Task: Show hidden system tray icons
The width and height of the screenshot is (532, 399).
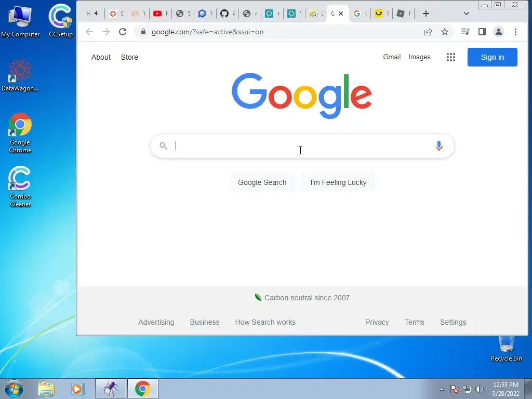Action: click(442, 389)
